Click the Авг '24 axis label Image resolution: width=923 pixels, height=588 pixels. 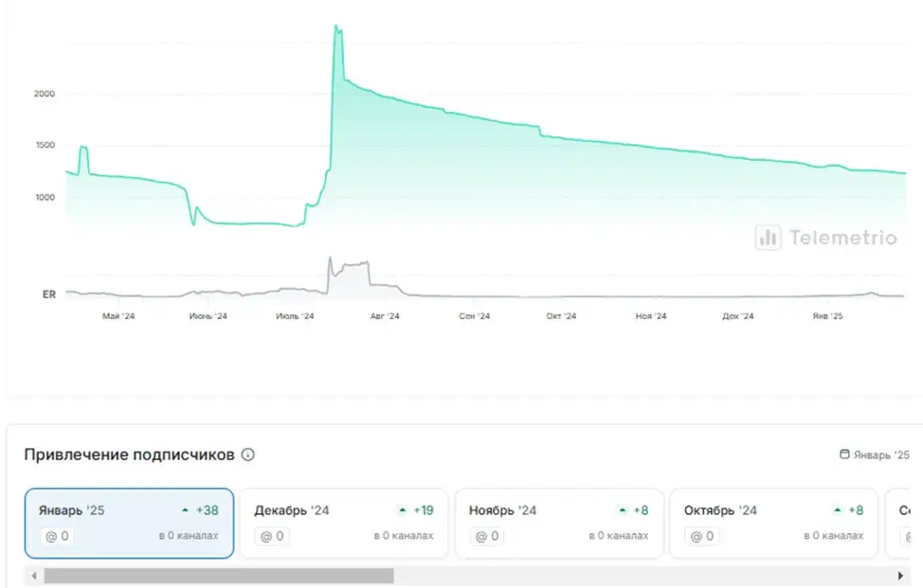tap(385, 316)
